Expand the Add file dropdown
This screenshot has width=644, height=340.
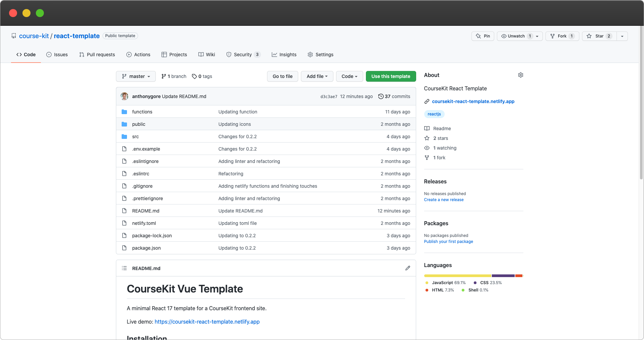pos(317,76)
